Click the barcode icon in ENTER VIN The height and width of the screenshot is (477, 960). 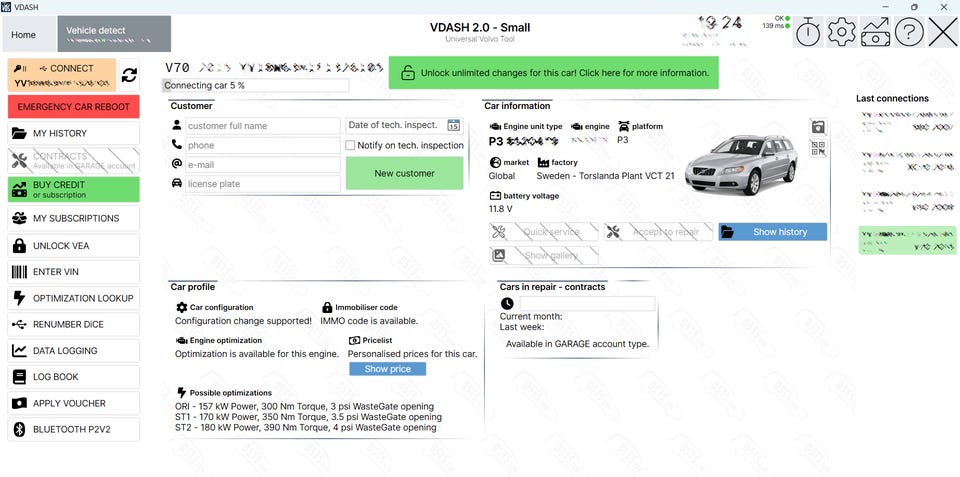click(20, 272)
